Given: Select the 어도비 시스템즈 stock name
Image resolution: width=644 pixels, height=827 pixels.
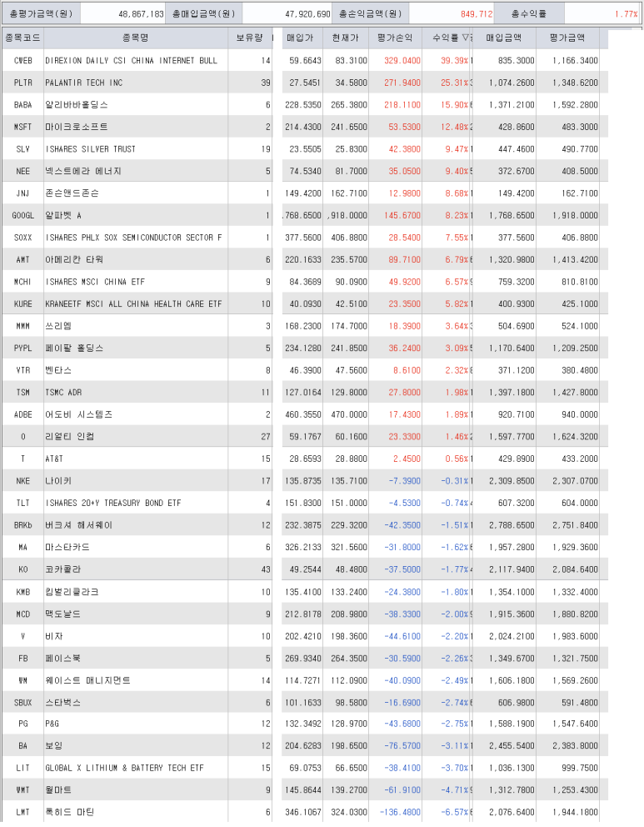Looking at the screenshot, I should click(79, 415).
